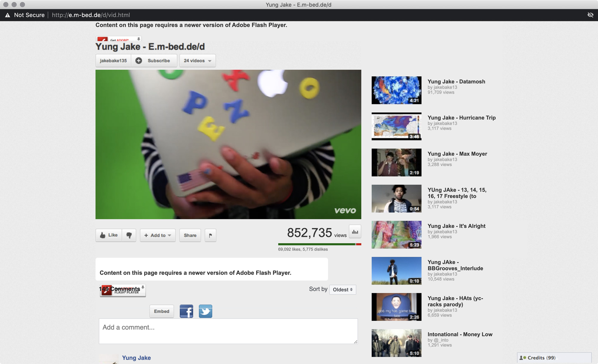
Task: Click the Embed button
Action: 161,311
